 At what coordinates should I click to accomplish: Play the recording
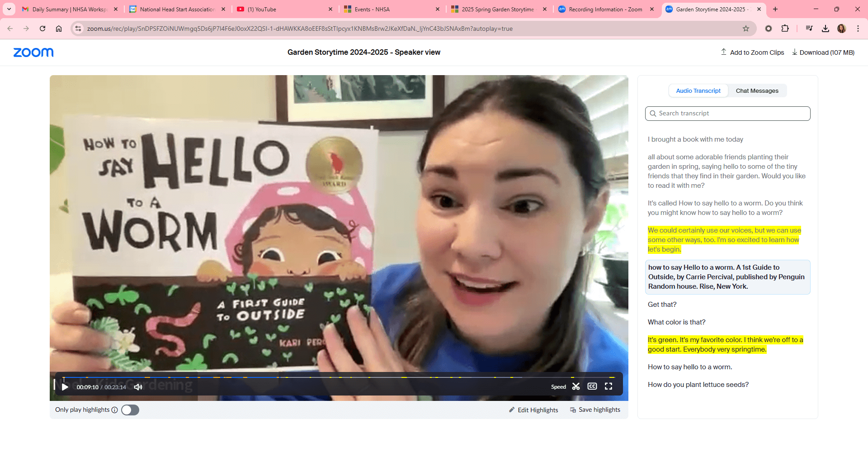(x=65, y=387)
